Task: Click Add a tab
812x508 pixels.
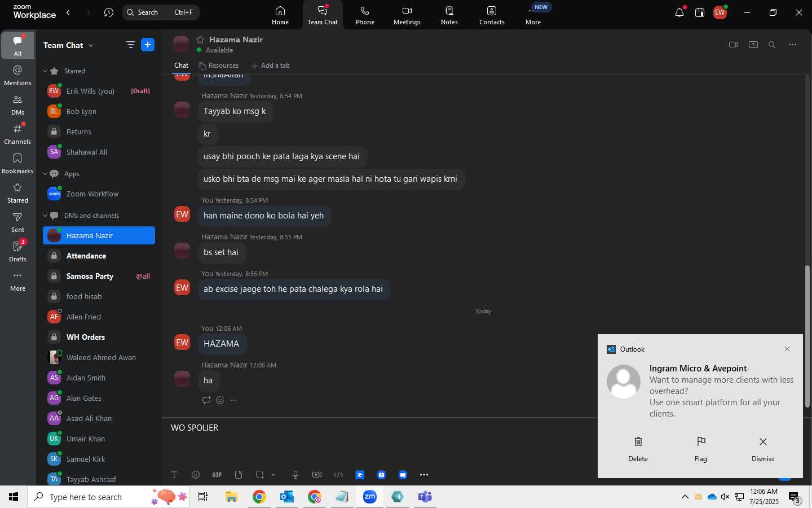Action: pyautogui.click(x=271, y=65)
